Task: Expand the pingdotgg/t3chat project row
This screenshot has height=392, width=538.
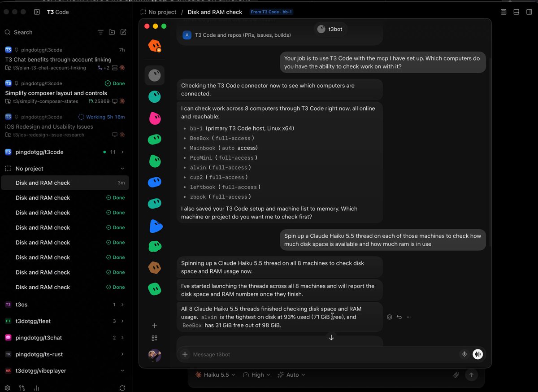Action: point(65,338)
